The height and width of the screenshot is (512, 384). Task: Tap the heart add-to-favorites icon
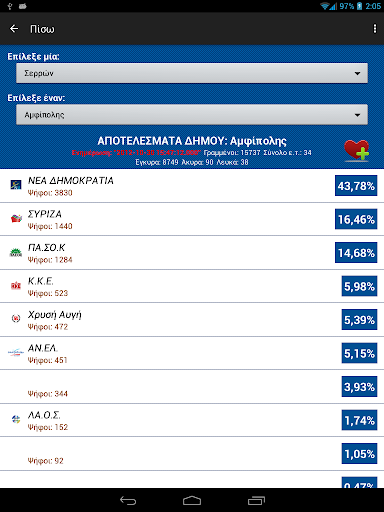tap(356, 151)
